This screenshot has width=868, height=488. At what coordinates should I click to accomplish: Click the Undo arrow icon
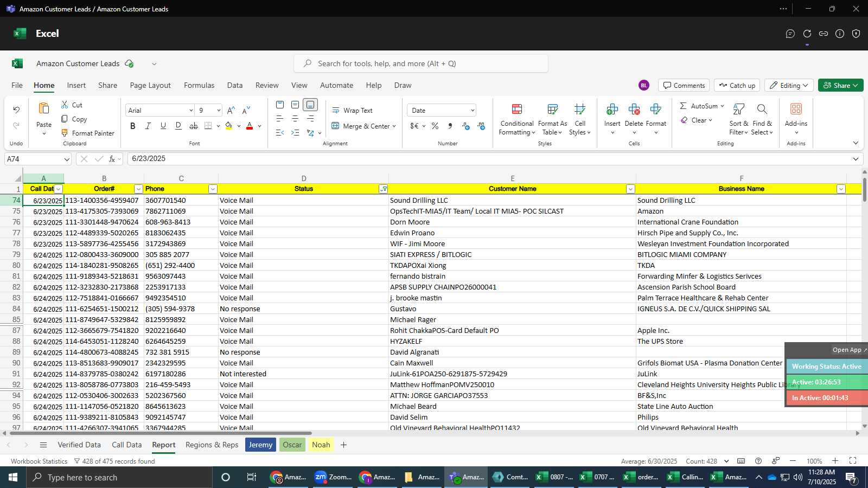click(16, 110)
